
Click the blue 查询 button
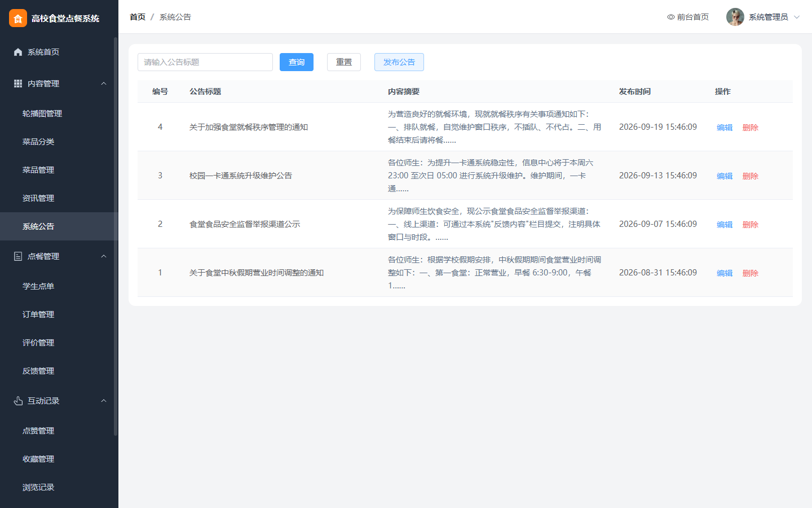297,62
